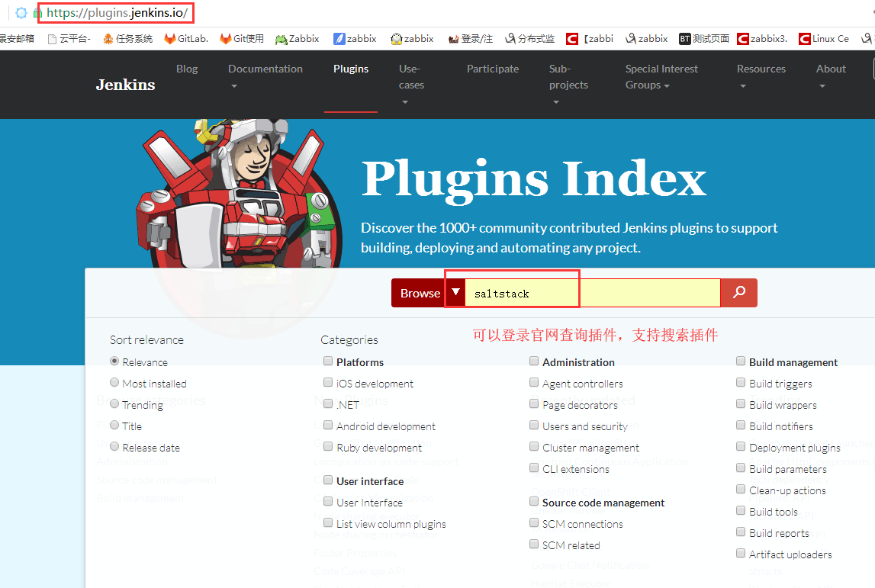
Task: Check the Ruby development checkbox
Action: pyautogui.click(x=328, y=445)
